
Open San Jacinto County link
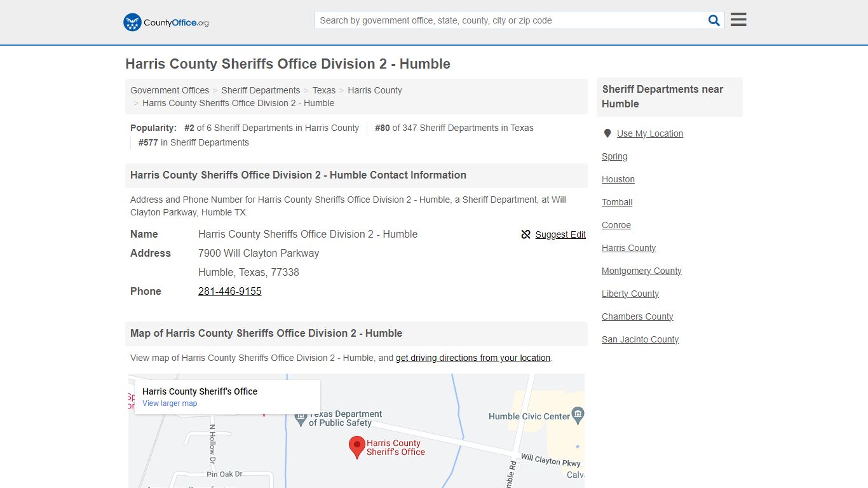(641, 339)
